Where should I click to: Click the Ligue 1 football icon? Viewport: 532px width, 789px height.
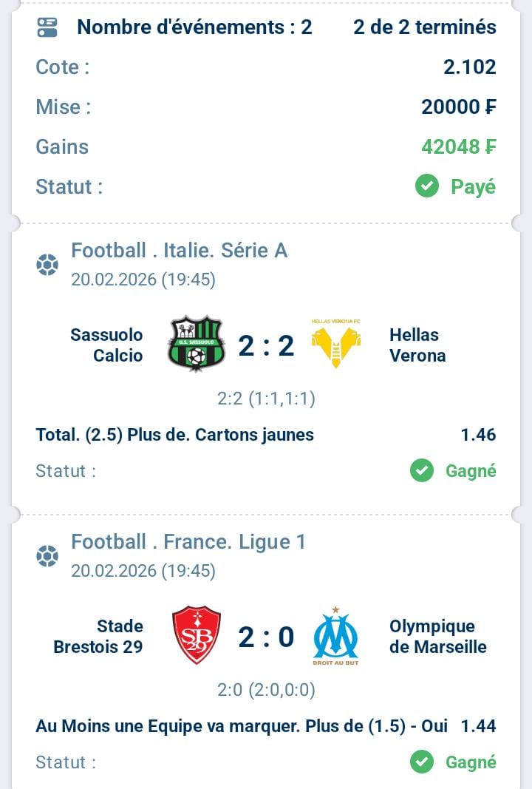tap(47, 556)
